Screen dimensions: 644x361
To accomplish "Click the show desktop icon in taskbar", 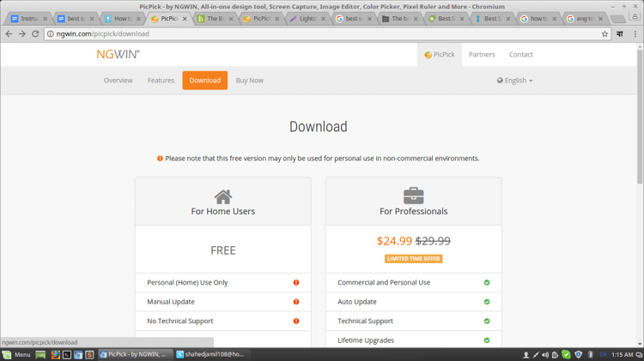I will (40, 354).
